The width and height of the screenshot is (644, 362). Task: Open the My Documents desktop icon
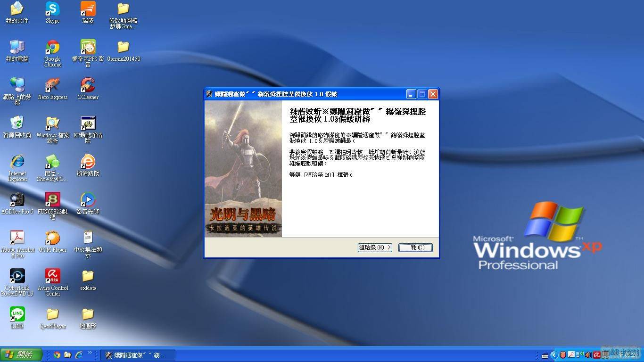point(17,12)
